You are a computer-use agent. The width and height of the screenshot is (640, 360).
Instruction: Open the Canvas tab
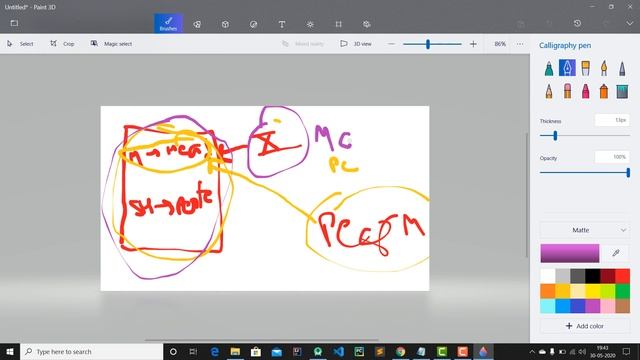coord(338,24)
